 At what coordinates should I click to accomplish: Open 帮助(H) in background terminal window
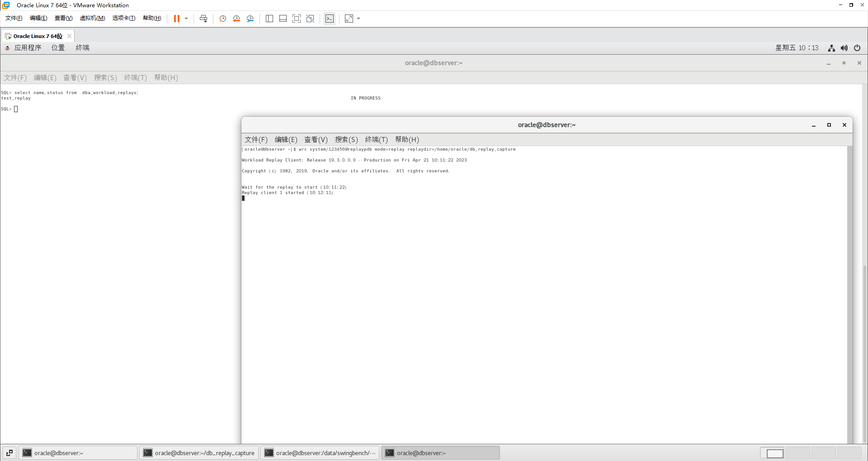(x=166, y=78)
